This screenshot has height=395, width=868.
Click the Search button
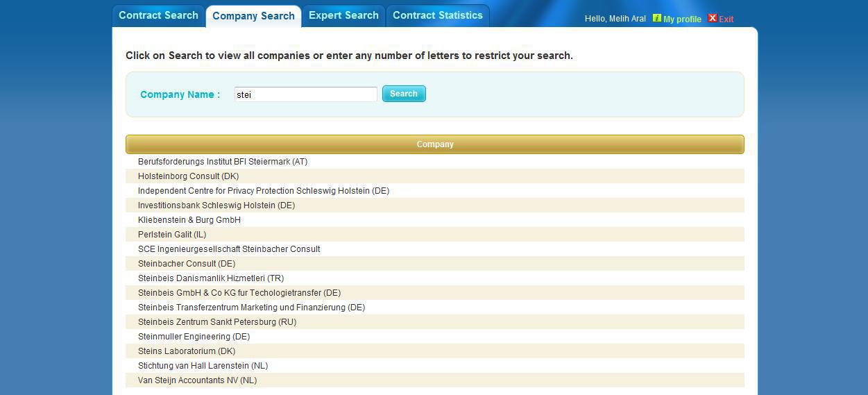coord(404,94)
